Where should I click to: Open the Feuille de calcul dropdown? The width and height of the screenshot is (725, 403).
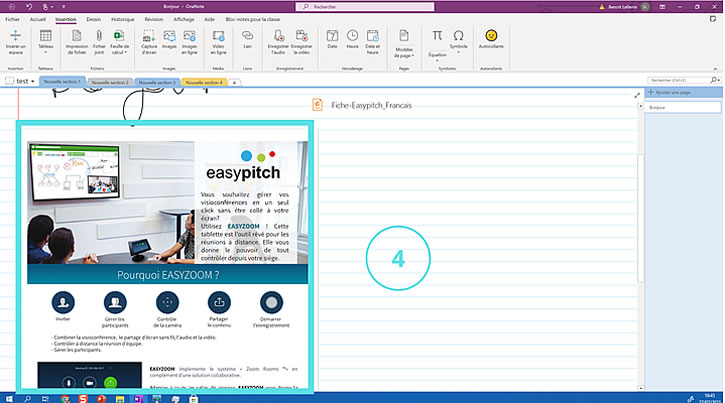[x=119, y=42]
